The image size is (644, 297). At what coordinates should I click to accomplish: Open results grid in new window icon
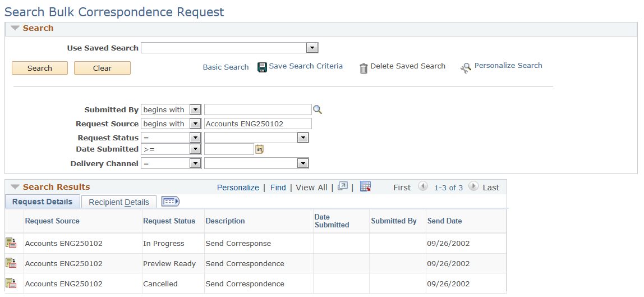(342, 187)
